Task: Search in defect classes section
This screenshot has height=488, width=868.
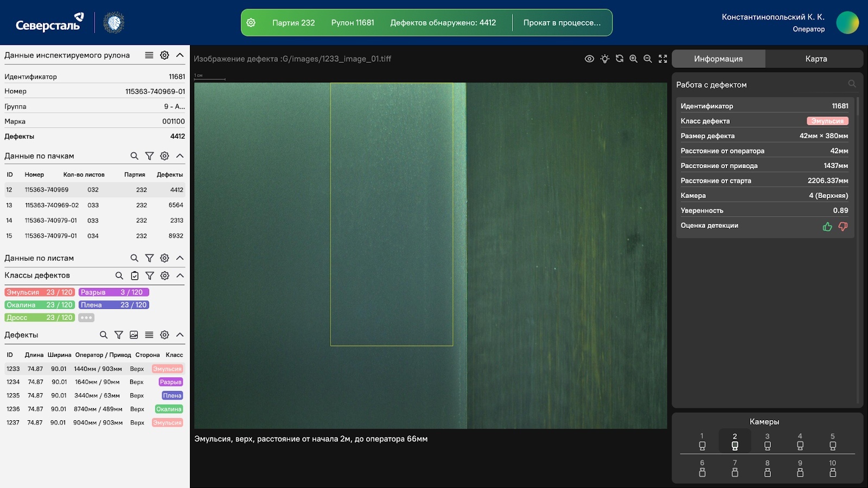Action: [119, 275]
